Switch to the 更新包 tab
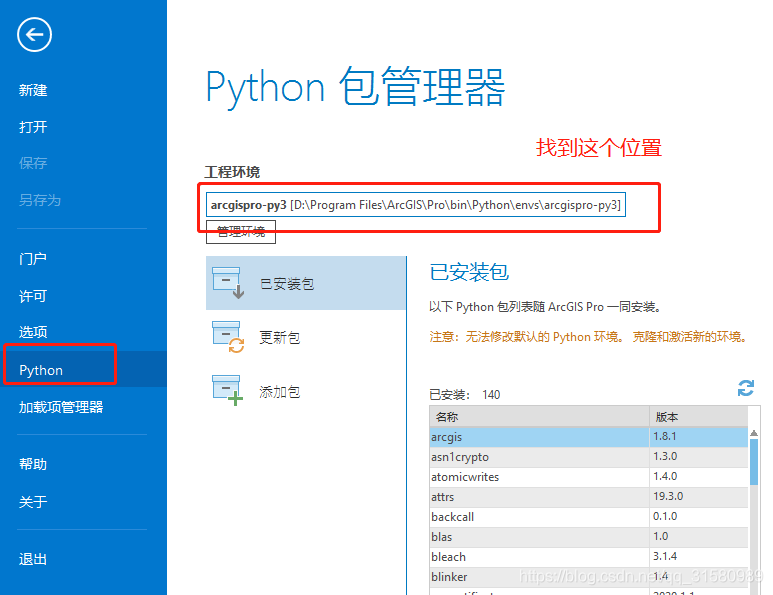 306,337
